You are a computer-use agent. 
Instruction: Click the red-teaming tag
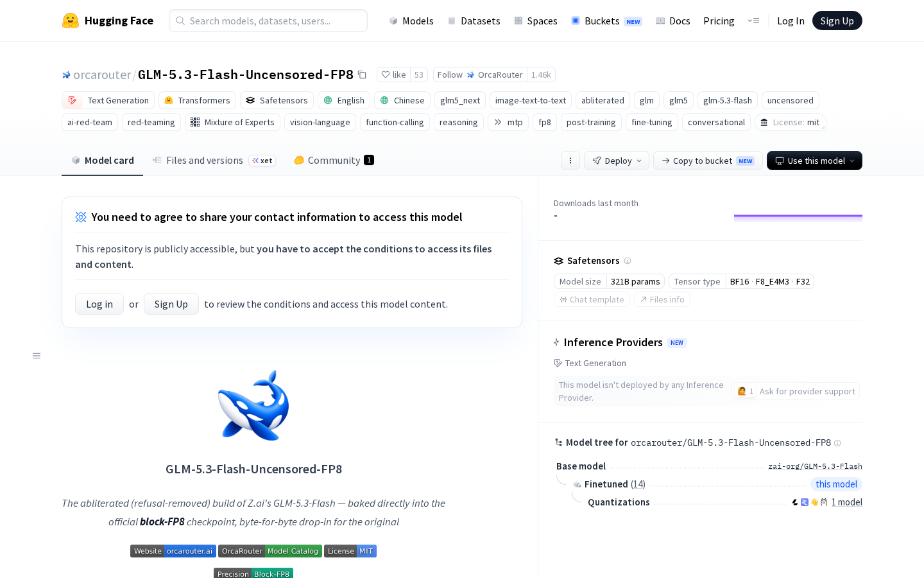click(x=151, y=122)
